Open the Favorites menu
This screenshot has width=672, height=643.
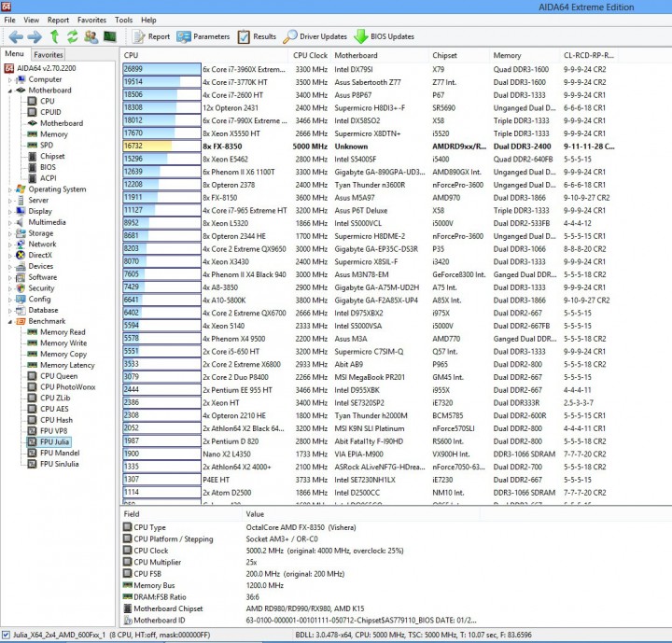[x=91, y=21]
